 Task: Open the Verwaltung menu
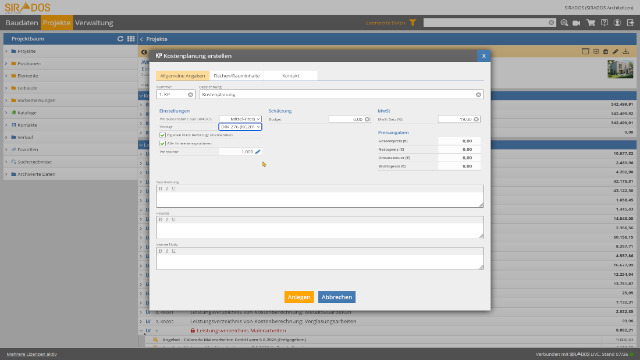(94, 23)
